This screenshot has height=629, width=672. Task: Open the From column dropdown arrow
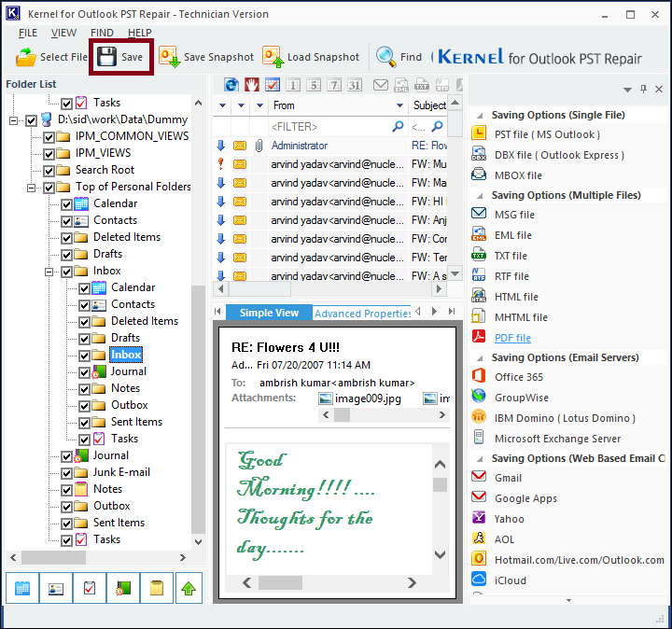[399, 105]
